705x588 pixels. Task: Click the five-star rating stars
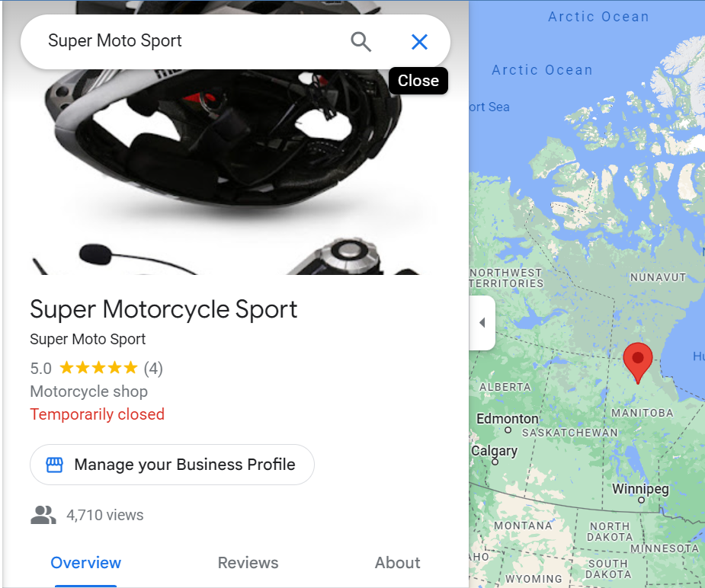click(98, 367)
